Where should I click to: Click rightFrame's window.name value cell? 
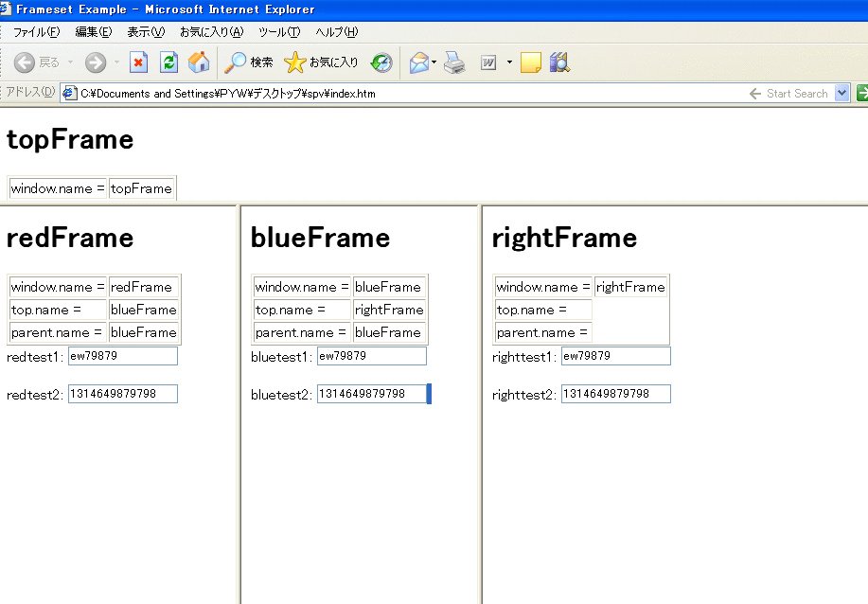[630, 287]
